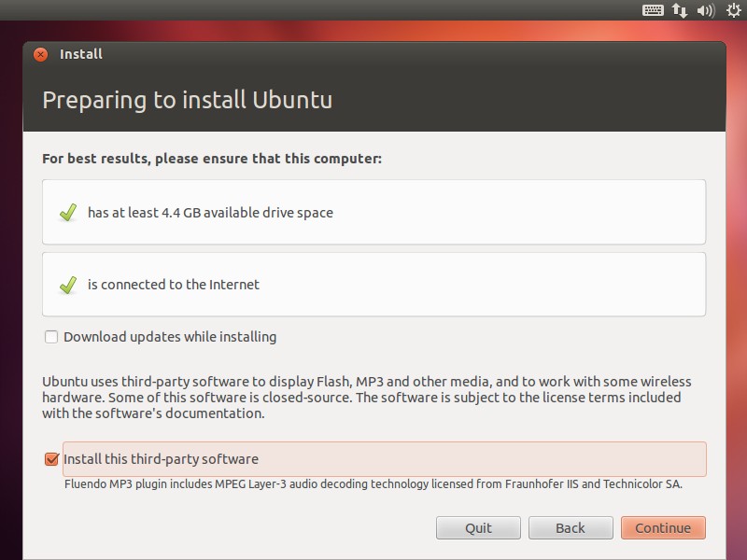Image resolution: width=747 pixels, height=560 pixels.
Task: Quit the Ubuntu installer
Action: pos(478,528)
